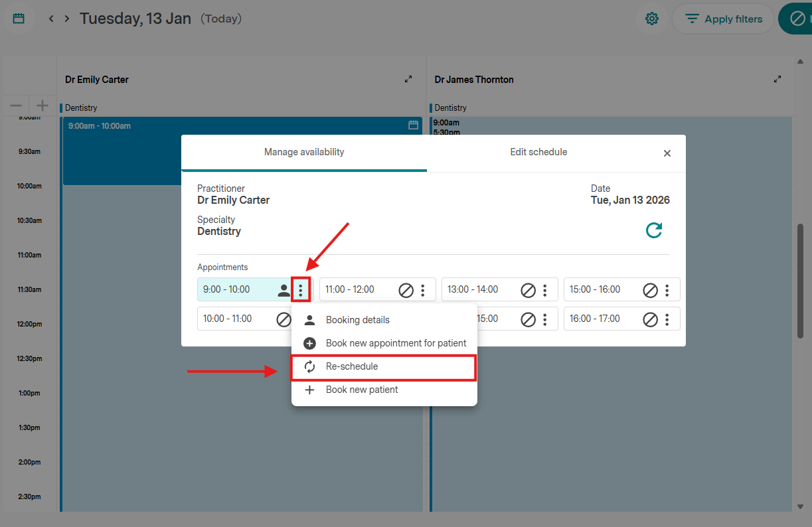Viewport: 812px width, 527px height.
Task: Open three-dot menu for 11:00 - 12:00 slot
Action: pos(423,290)
